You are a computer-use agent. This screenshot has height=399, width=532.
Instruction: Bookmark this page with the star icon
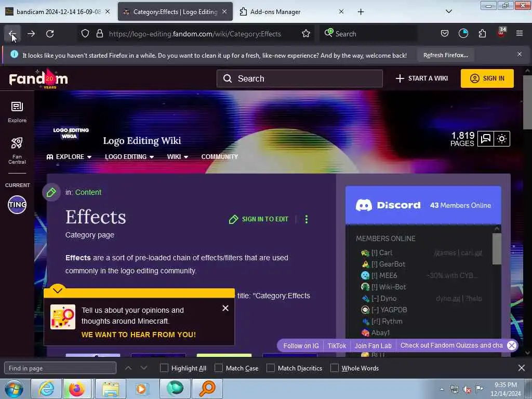point(305,34)
